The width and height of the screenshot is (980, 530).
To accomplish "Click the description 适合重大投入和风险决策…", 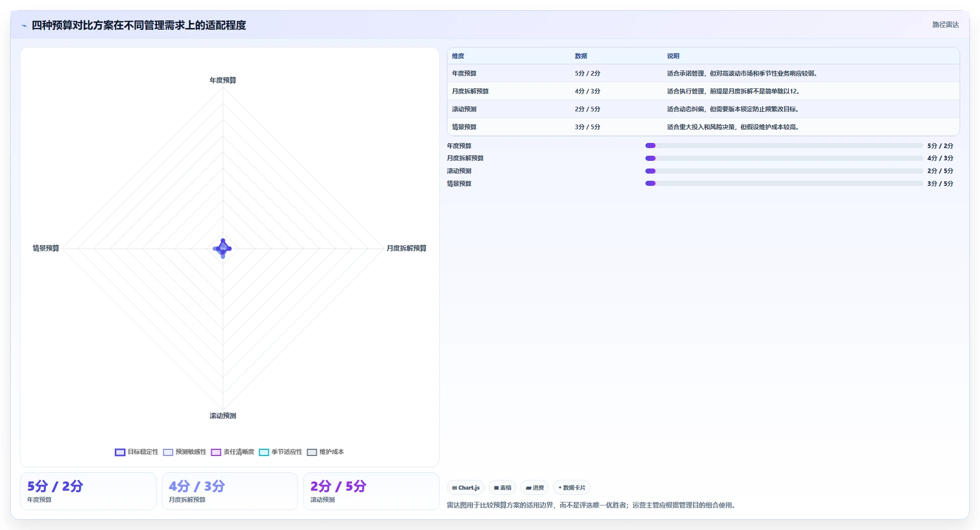I will click(734, 127).
